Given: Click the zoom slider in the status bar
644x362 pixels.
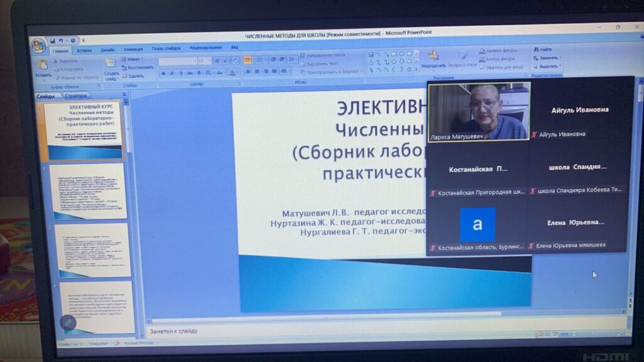Looking at the screenshot, I should [x=593, y=334].
